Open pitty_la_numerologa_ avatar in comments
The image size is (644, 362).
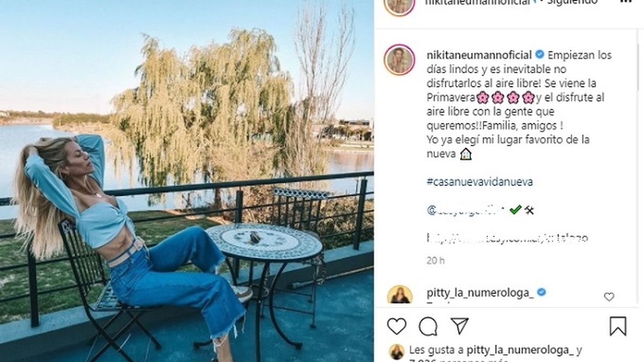400,295
